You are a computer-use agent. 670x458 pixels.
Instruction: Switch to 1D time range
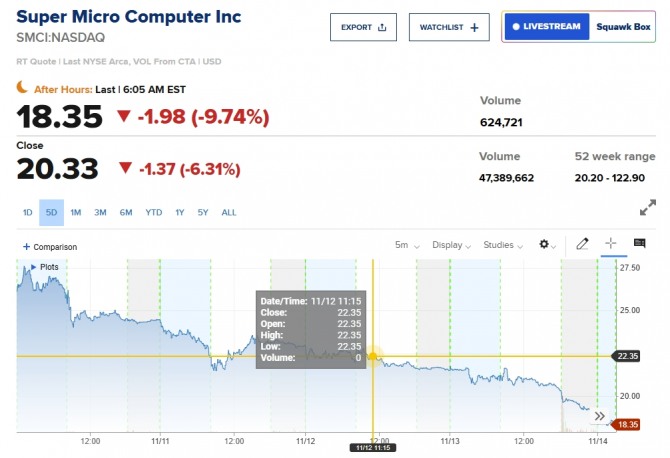tap(27, 212)
